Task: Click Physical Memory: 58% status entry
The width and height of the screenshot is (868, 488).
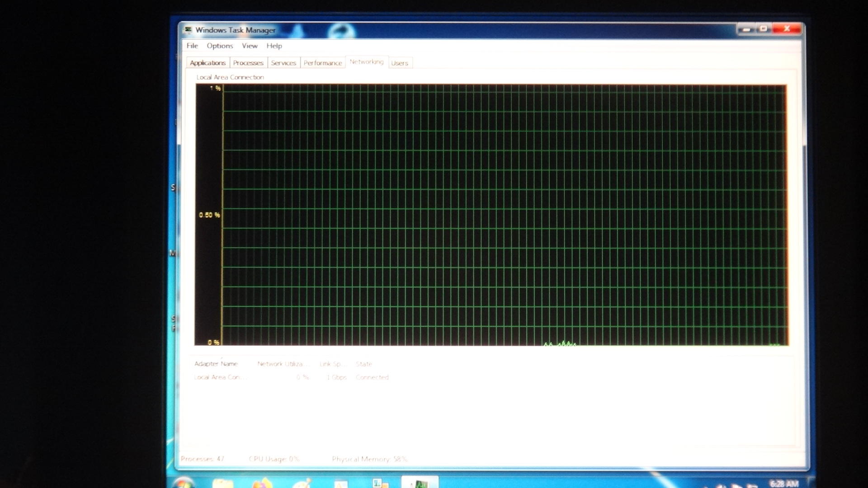Action: click(369, 459)
